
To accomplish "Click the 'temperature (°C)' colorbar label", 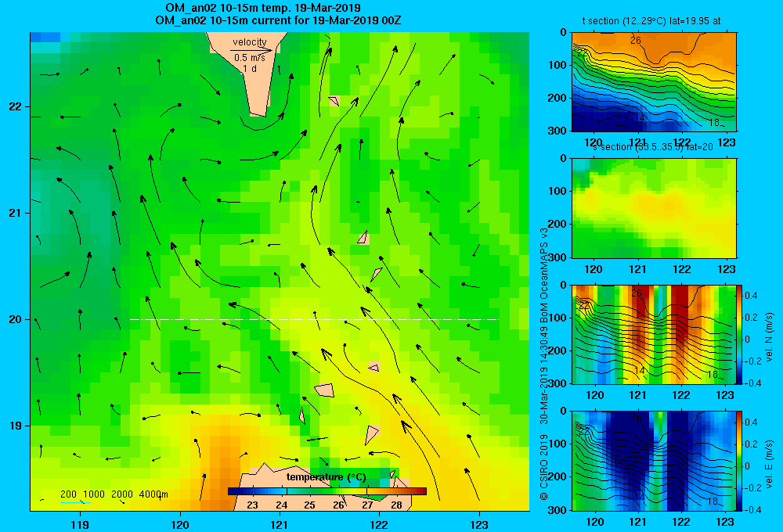I will [326, 477].
